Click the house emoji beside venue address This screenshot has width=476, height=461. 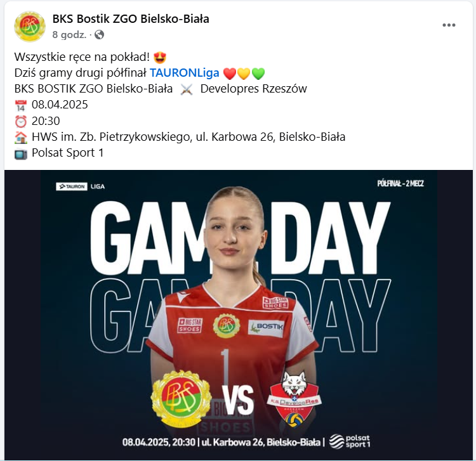[21, 138]
